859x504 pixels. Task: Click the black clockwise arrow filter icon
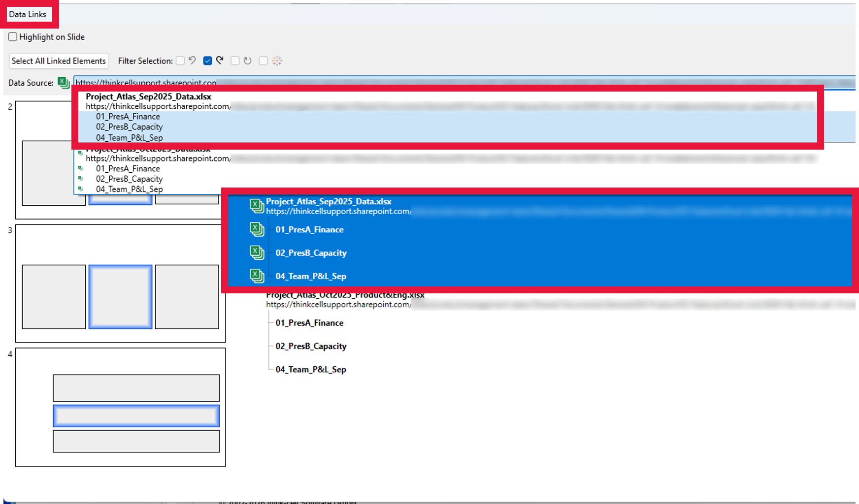pos(220,61)
